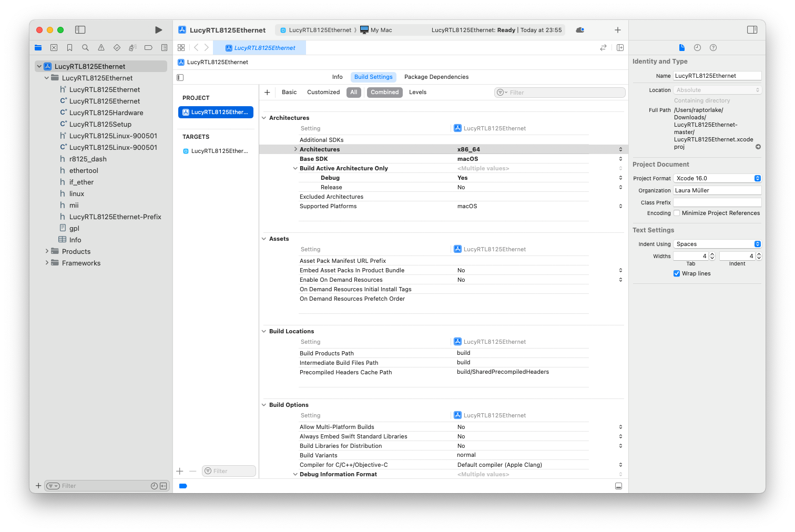The height and width of the screenshot is (532, 795).
Task: Expand the Frameworks group
Action: pos(47,263)
